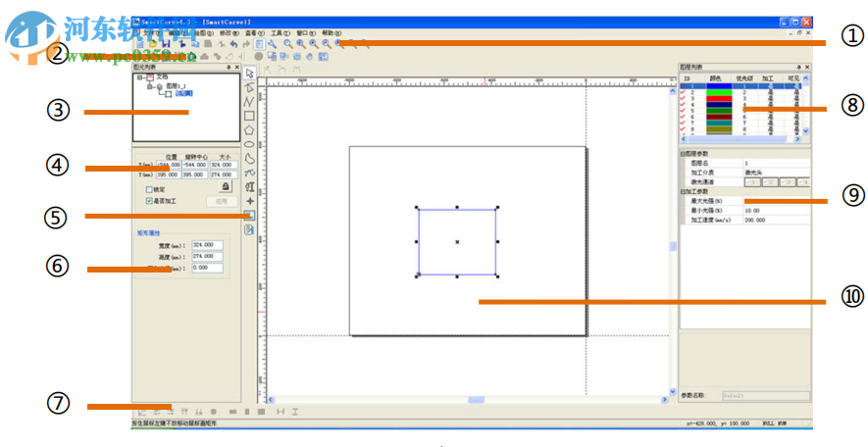Open the 窗口 menu

click(x=306, y=33)
